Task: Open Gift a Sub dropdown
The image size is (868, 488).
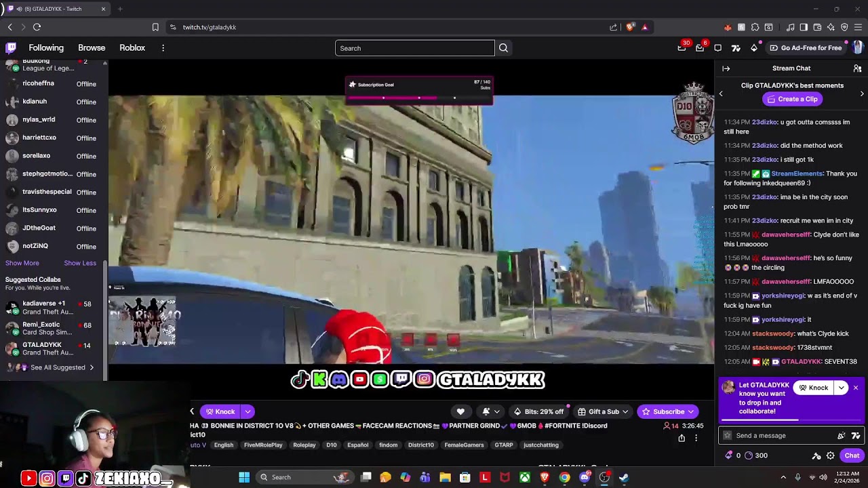Action: tap(603, 411)
